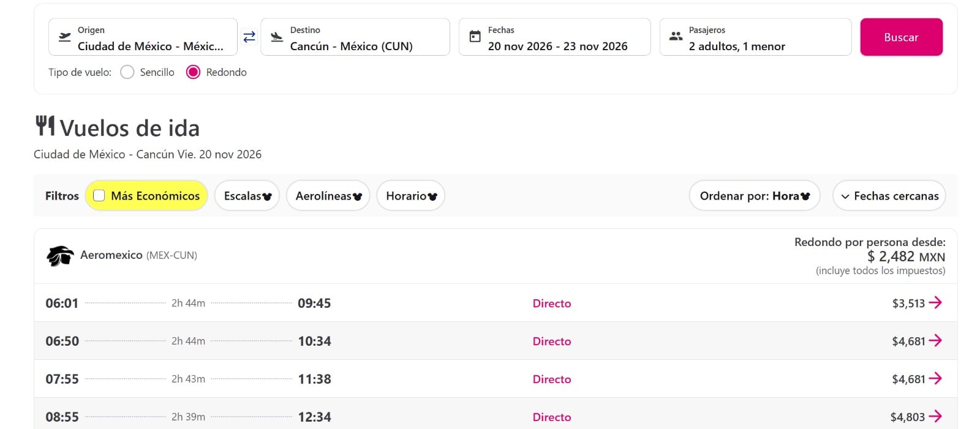This screenshot has width=980, height=429.
Task: Expand the Horario filter dropdown
Action: click(411, 196)
